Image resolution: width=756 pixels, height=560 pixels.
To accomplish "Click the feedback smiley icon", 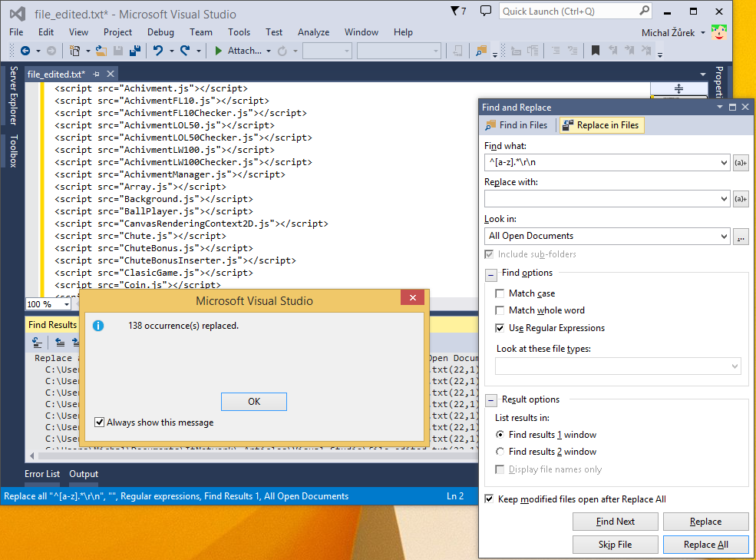I will tap(718, 32).
